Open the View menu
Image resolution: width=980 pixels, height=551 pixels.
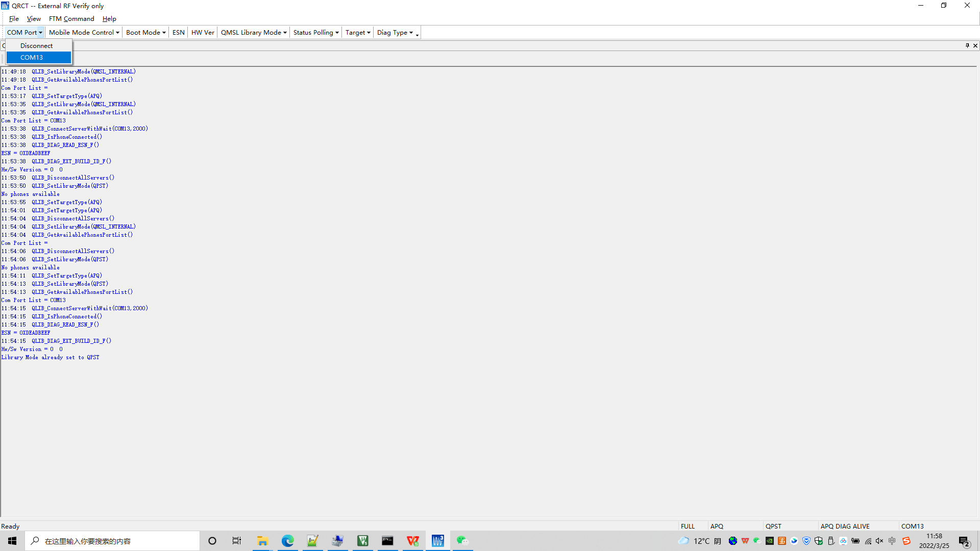(34, 19)
